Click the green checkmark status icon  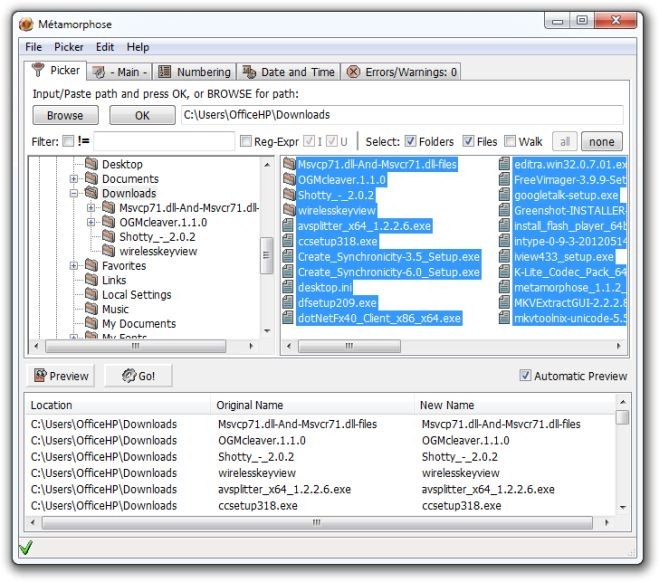tap(26, 547)
